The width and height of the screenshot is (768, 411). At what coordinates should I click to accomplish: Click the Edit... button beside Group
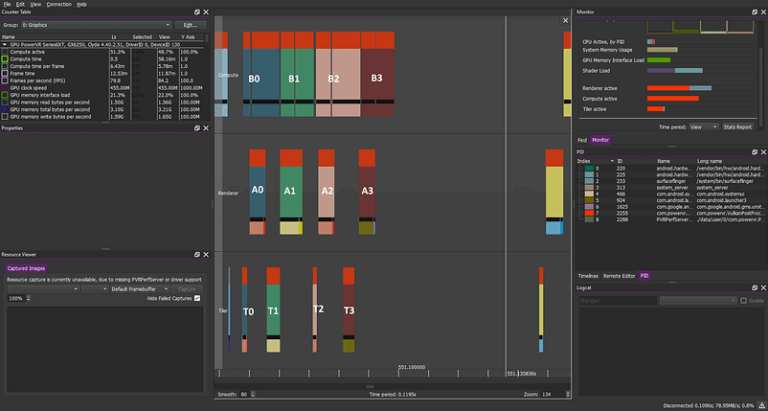pos(189,24)
